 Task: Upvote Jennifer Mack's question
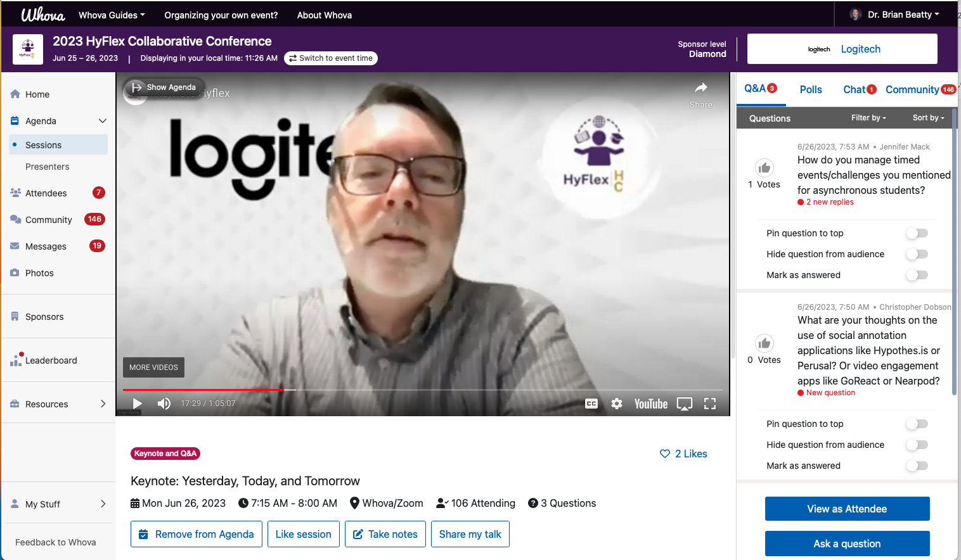[764, 166]
